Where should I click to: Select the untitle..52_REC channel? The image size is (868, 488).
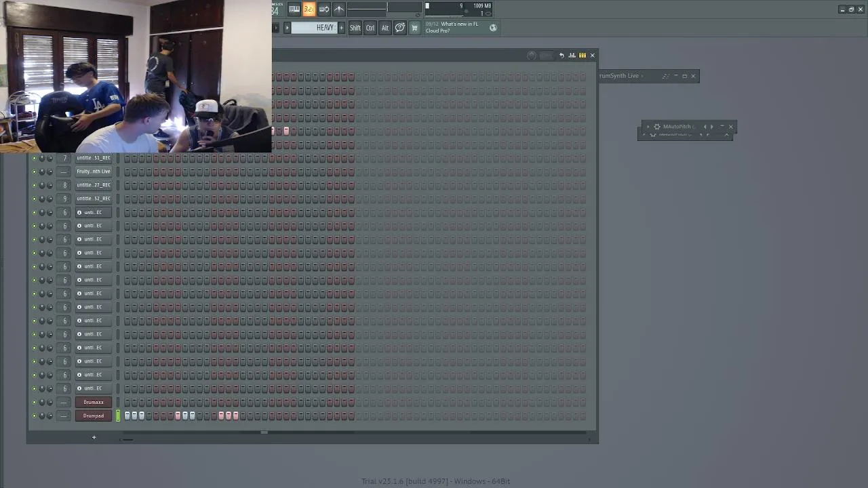[x=94, y=199]
